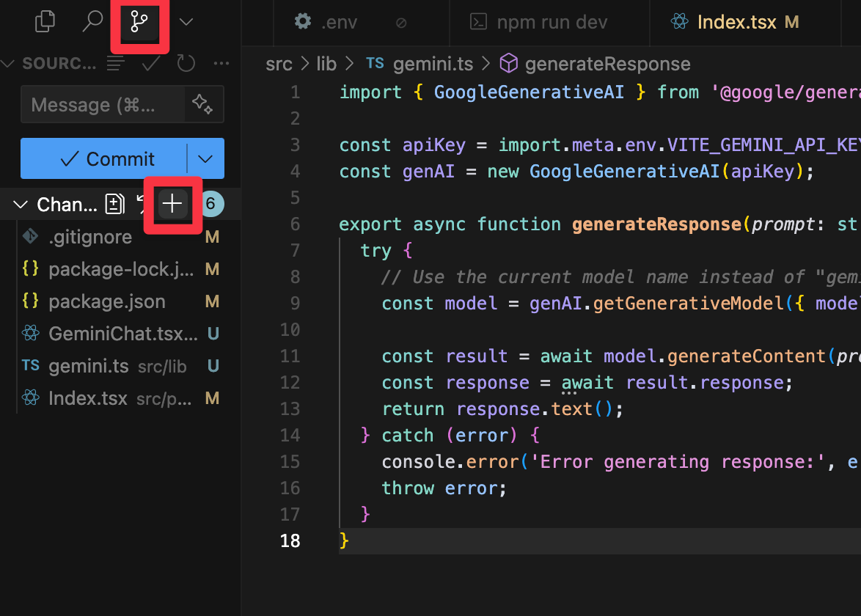Click the Explorer copy icon in activity bar
861x616 pixels.
[45, 21]
